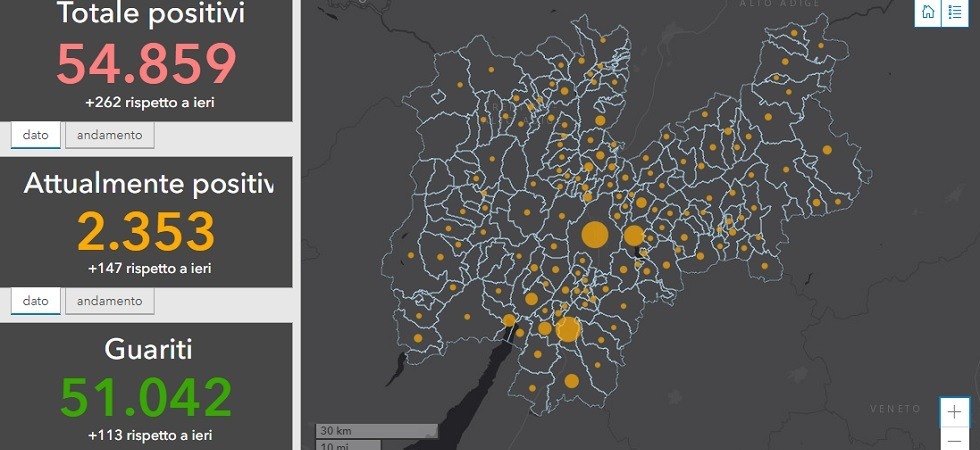This screenshot has height=450, width=980.
Task: Click the Totale positivi value 54.859
Action: point(146,65)
